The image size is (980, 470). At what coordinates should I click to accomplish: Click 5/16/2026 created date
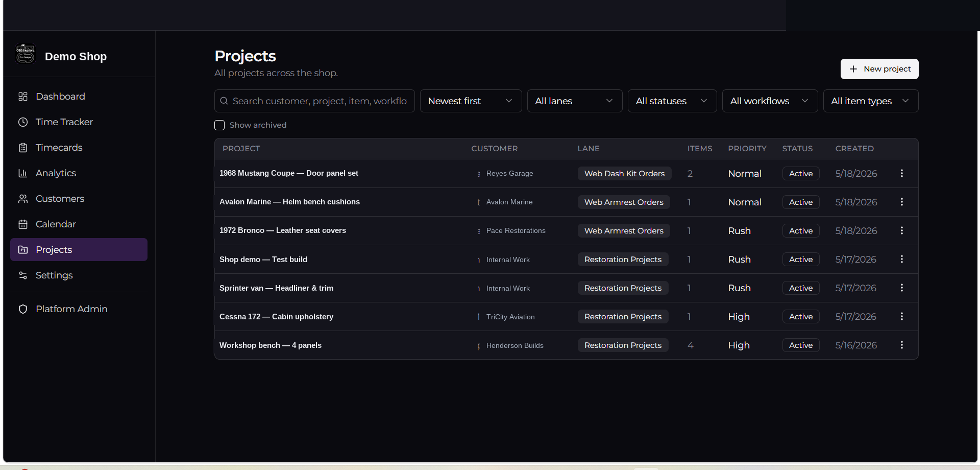856,345
